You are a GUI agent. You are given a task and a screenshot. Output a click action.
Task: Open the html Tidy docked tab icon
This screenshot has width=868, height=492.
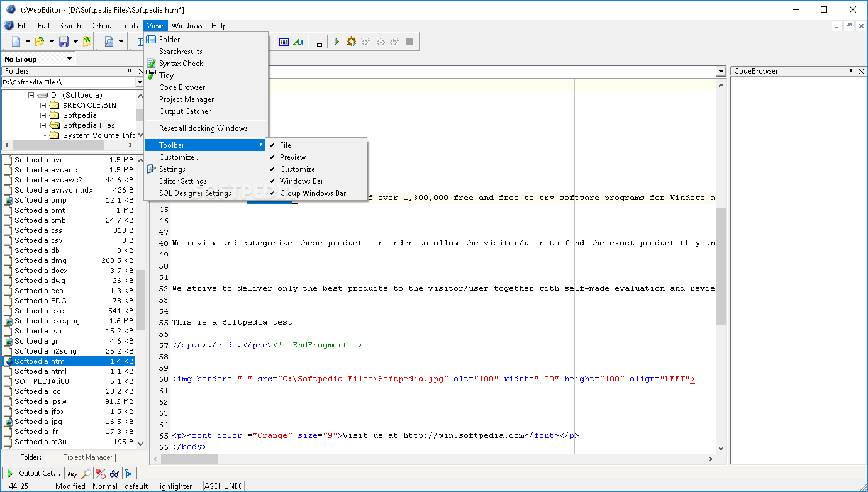72,473
